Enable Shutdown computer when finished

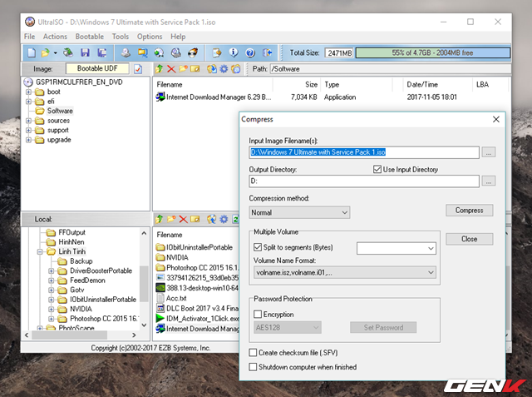point(253,367)
